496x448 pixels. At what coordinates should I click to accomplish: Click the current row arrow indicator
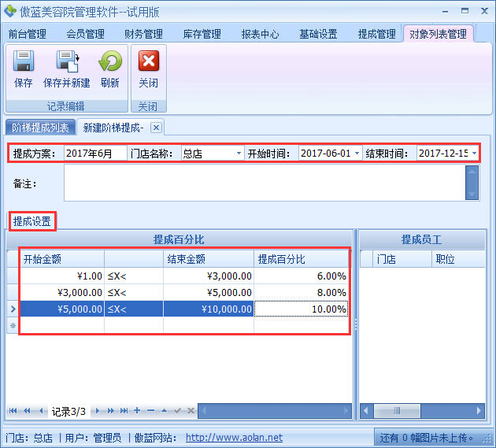click(x=13, y=309)
